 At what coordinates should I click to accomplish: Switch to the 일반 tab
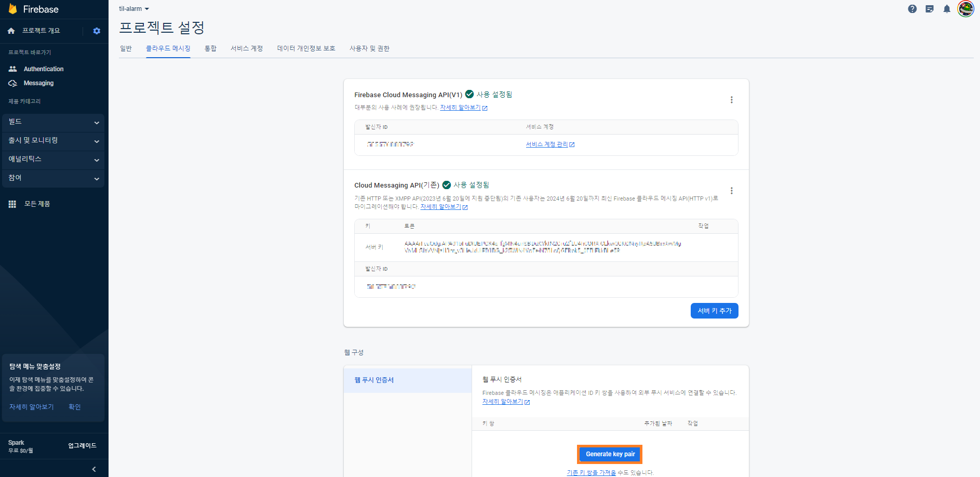coord(126,48)
